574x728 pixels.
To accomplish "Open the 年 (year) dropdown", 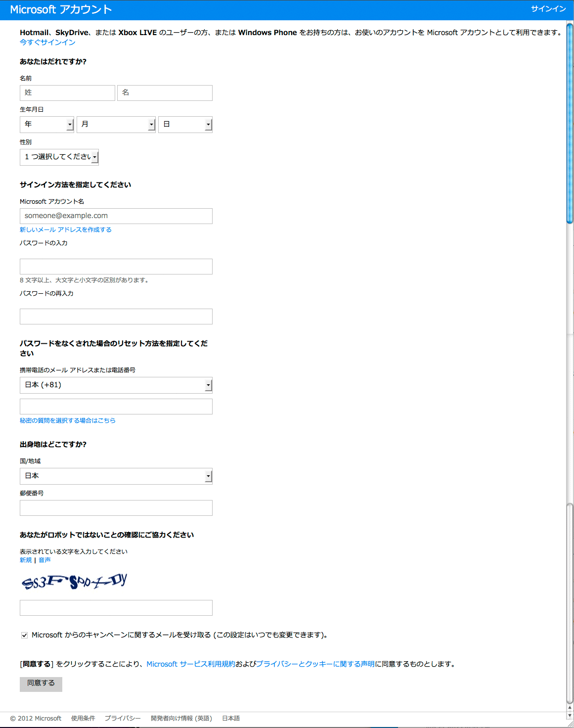I will 47,125.
